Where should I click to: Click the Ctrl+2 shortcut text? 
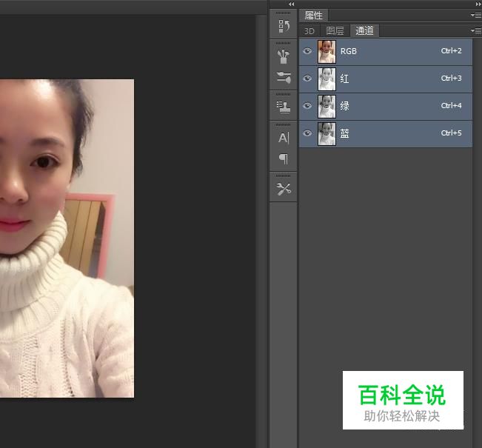tap(451, 51)
